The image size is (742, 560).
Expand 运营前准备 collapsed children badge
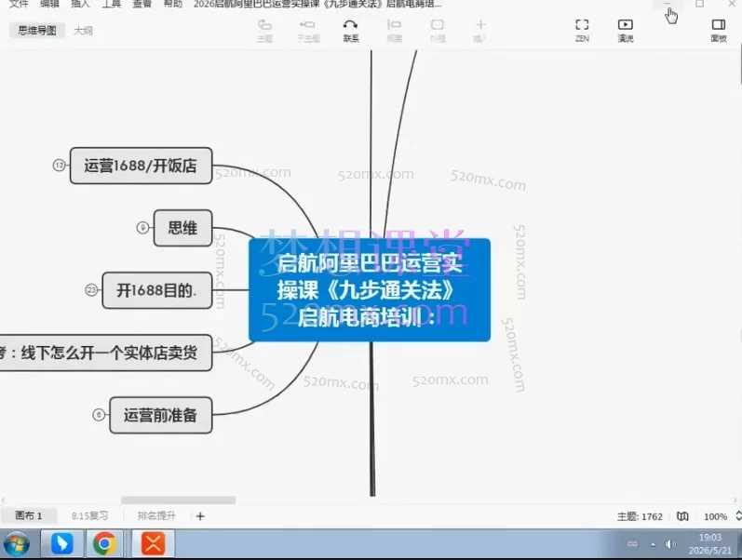[x=99, y=415]
